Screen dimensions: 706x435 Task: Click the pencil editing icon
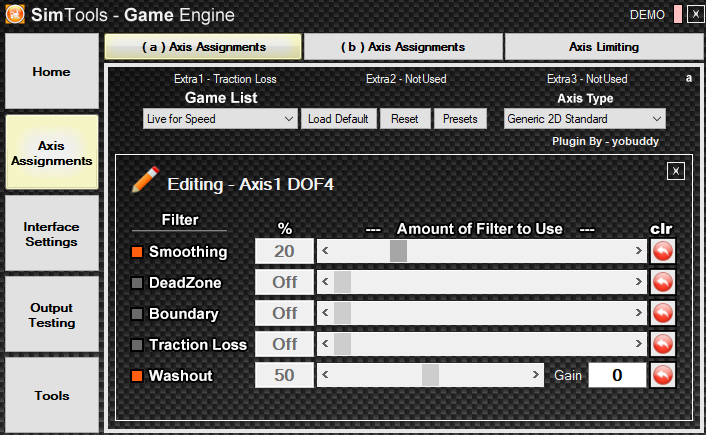(145, 179)
